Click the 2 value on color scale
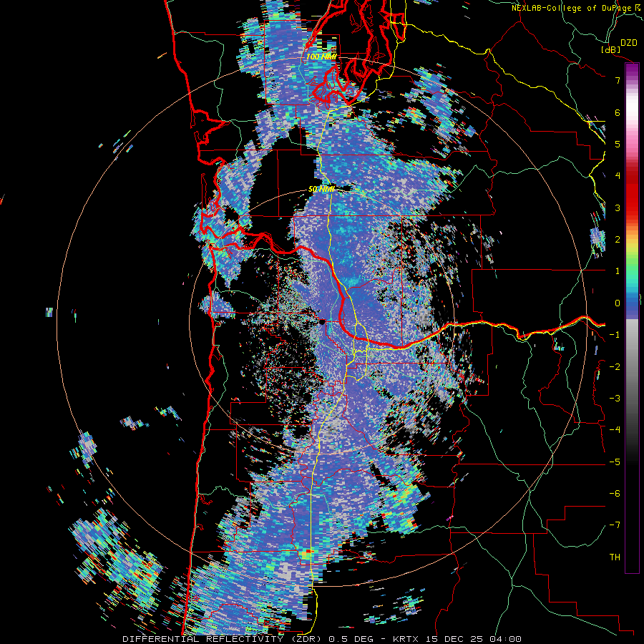This screenshot has width=644, height=644. pyautogui.click(x=618, y=240)
